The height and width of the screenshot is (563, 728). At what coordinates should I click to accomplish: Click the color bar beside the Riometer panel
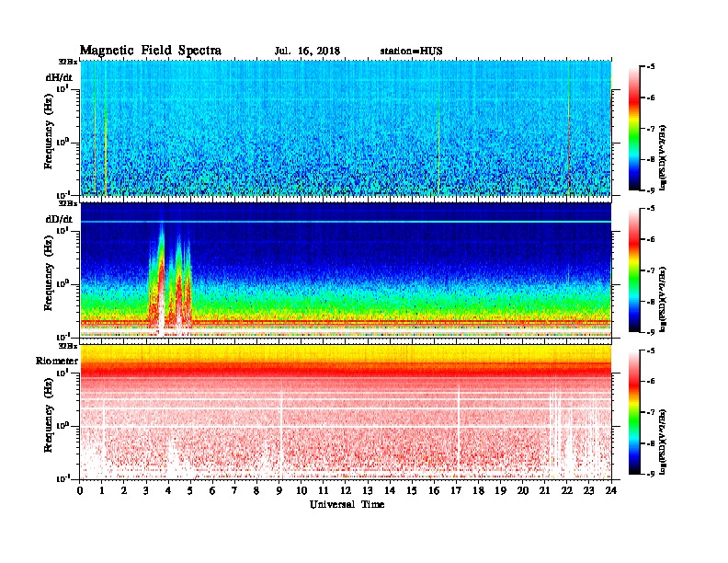[x=634, y=412]
